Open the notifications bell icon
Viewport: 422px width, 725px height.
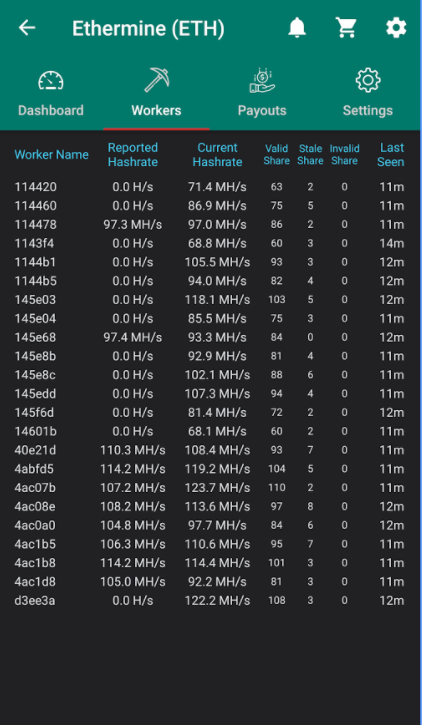click(297, 28)
